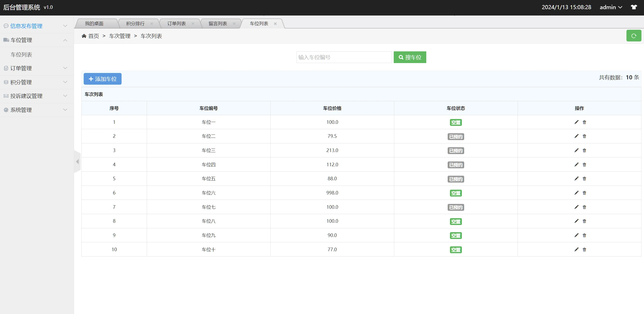Edit 车位五 with its pencil icon
Viewport: 644px width, 314px height.
(576, 179)
